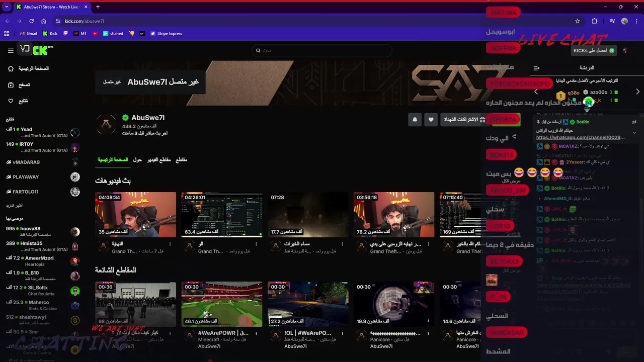Image resolution: width=644 pixels, height=362 pixels.
Task: Open Stripe Express bookmark
Action: click(x=166, y=34)
